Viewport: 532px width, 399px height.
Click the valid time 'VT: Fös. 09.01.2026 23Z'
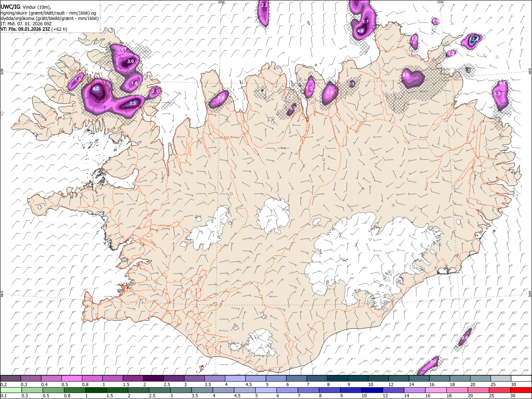[25, 29]
